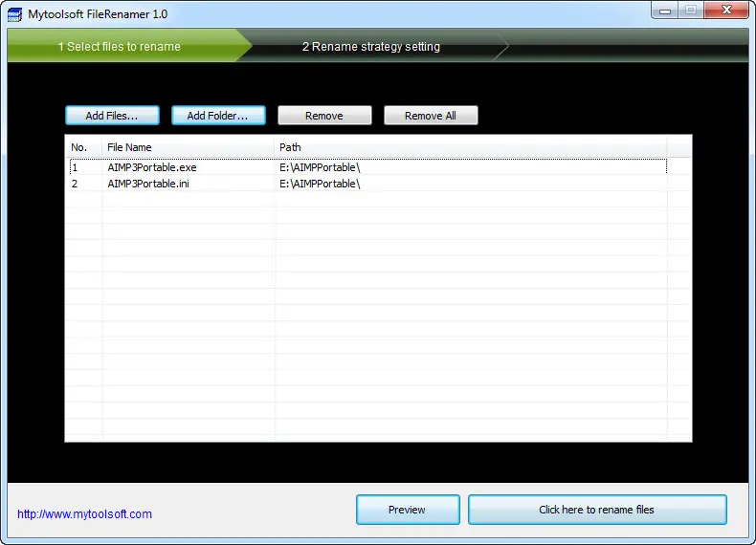Click the Remove All button
The image size is (756, 545).
431,116
